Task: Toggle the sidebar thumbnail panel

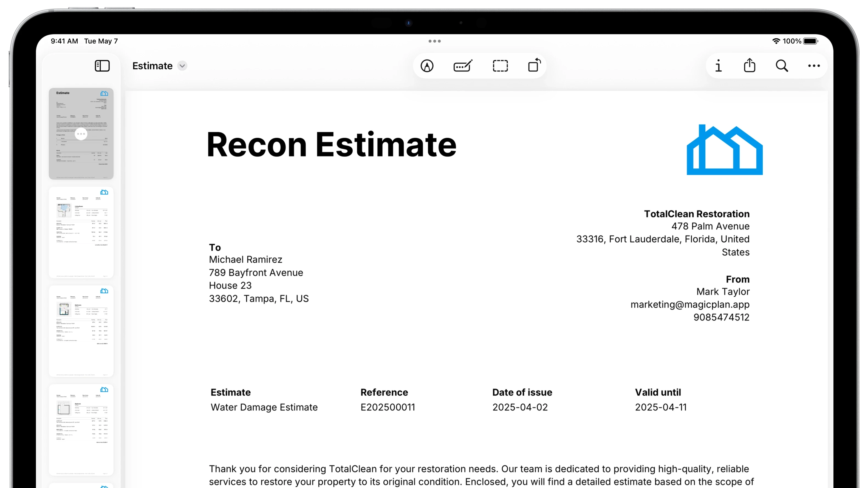Action: point(102,66)
